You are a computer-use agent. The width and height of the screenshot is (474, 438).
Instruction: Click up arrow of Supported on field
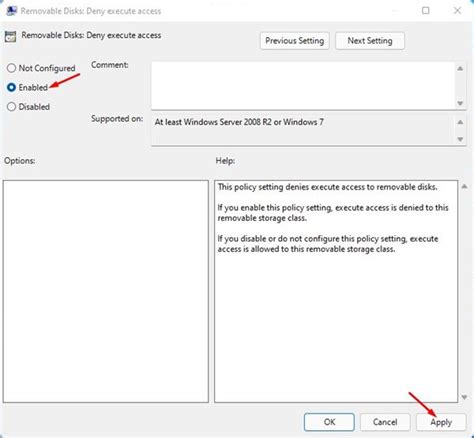pyautogui.click(x=460, y=122)
